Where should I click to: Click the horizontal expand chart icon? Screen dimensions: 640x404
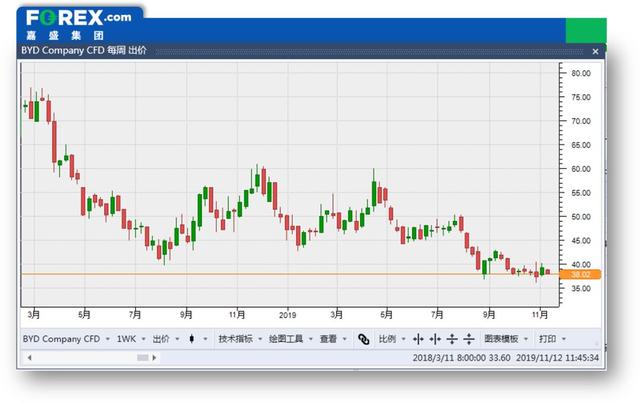click(x=418, y=339)
